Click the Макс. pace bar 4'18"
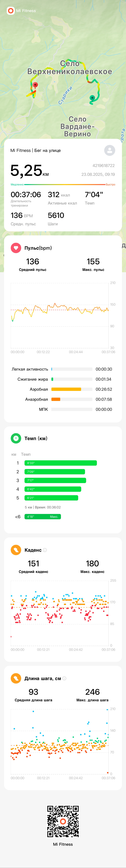 [43, 517]
